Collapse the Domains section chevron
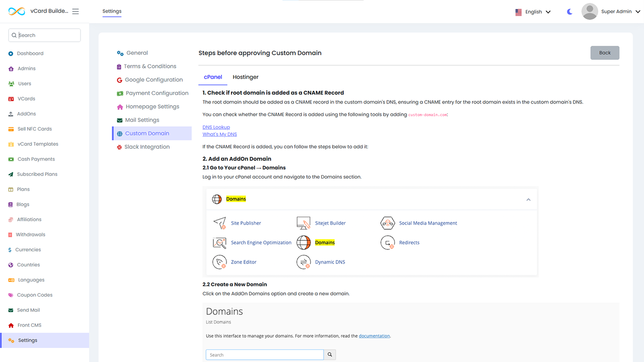The width and height of the screenshot is (644, 362). [528, 200]
